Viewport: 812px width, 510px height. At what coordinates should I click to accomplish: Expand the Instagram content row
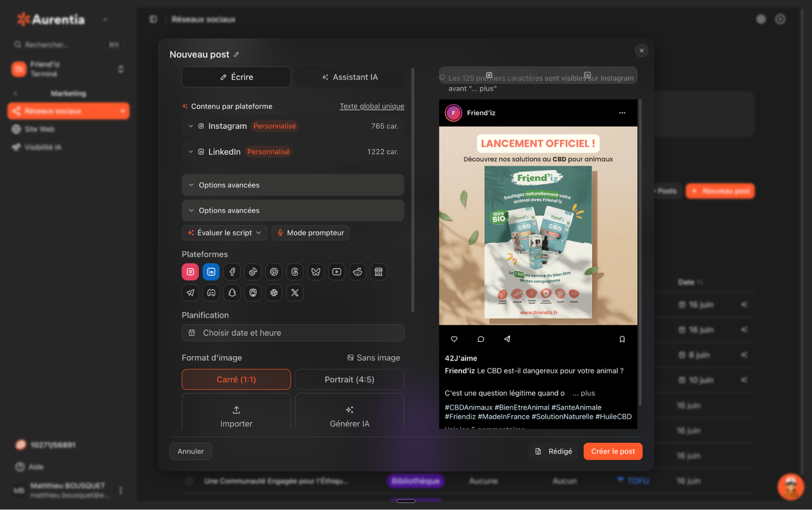click(x=293, y=126)
